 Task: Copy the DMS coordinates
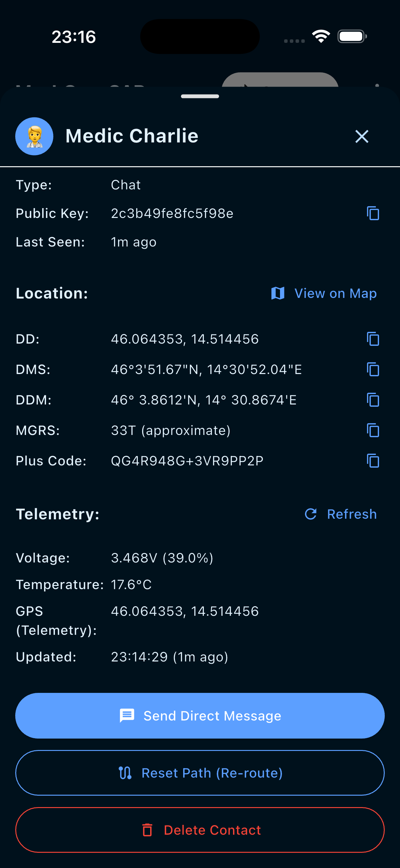tap(373, 369)
